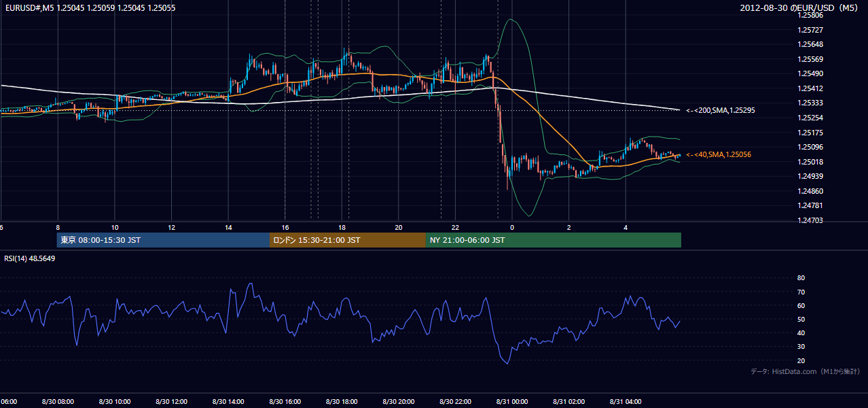Click RSI scale value 60
This screenshot has width=868, height=408.
click(801, 305)
